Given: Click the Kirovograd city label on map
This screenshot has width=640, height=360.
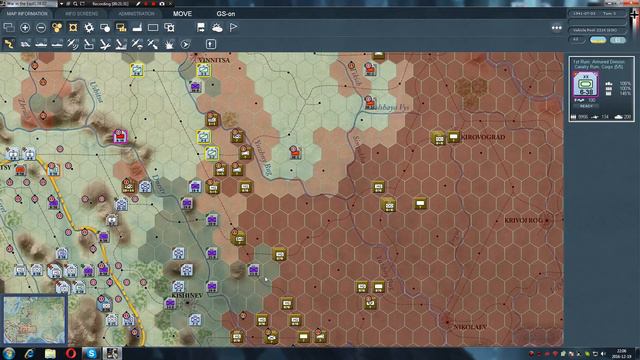Looking at the screenshot, I should click(483, 137).
